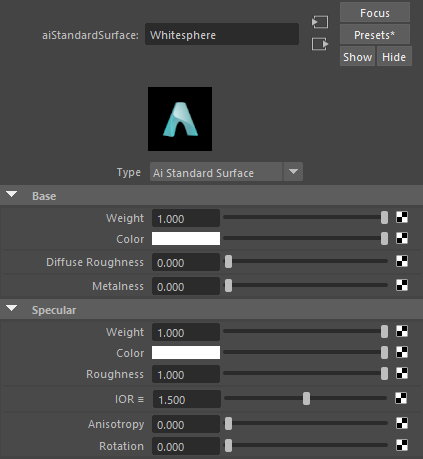
Task: Click the IOR slider handle
Action: 306,398
